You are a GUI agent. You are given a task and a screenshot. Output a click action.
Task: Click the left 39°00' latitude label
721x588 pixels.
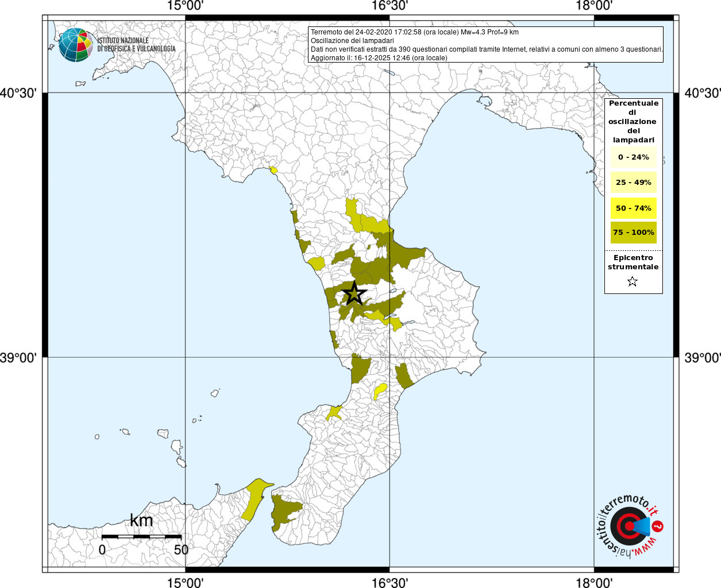pos(18,358)
